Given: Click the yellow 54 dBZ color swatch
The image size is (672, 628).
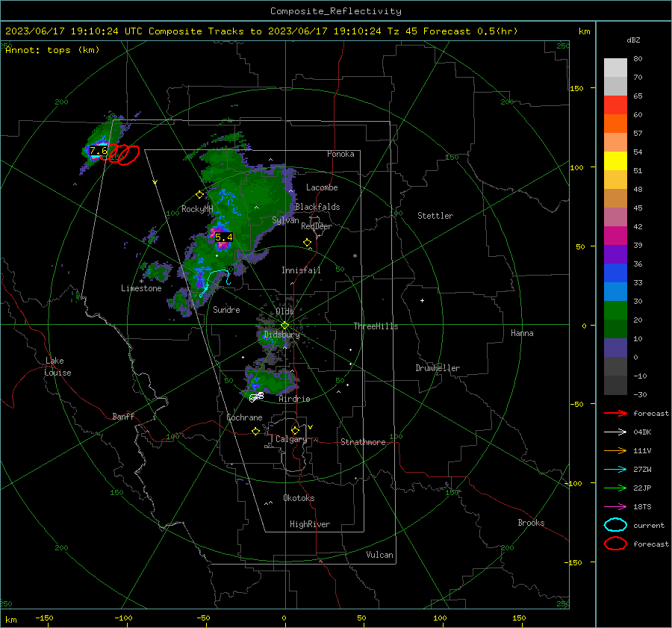Looking at the screenshot, I should click(615, 161).
